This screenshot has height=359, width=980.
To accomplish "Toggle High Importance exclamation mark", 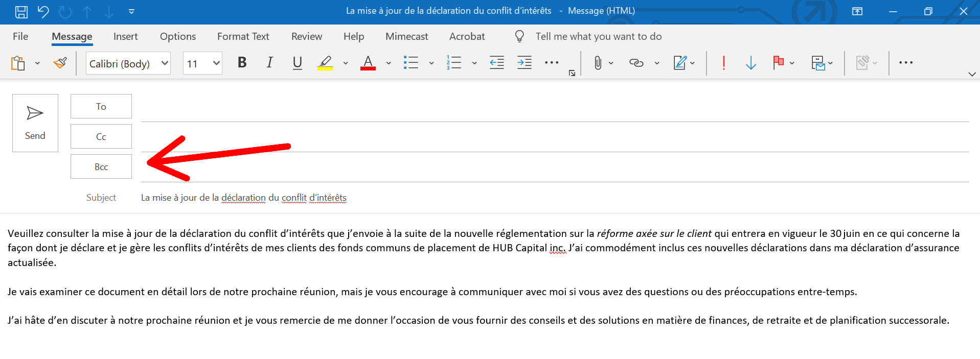I will pos(723,63).
